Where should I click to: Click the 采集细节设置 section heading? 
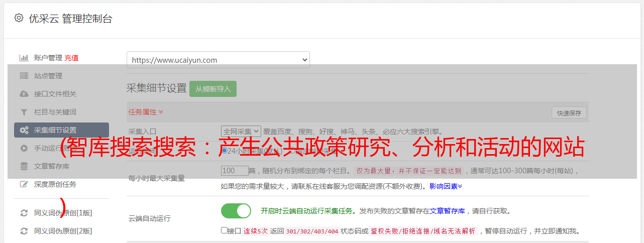157,88
